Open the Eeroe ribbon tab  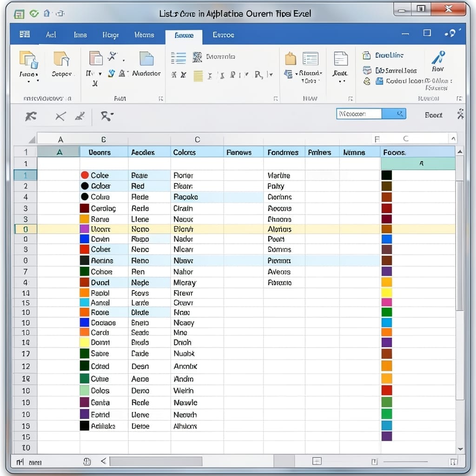click(224, 35)
